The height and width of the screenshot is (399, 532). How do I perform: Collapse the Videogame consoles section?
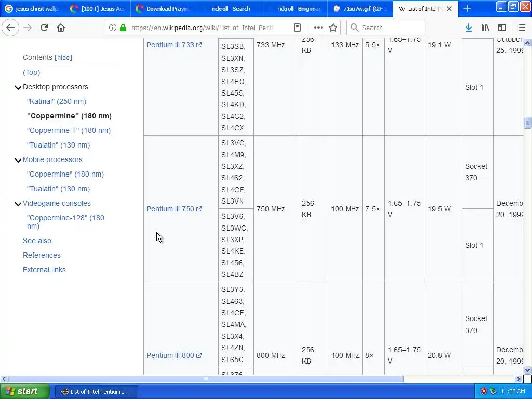click(x=18, y=204)
